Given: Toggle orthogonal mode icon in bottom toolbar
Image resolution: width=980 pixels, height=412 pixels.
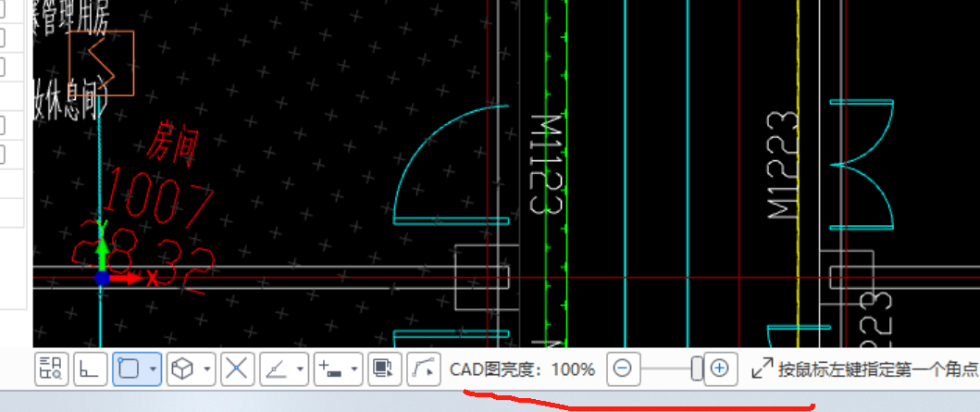Looking at the screenshot, I should point(90,368).
